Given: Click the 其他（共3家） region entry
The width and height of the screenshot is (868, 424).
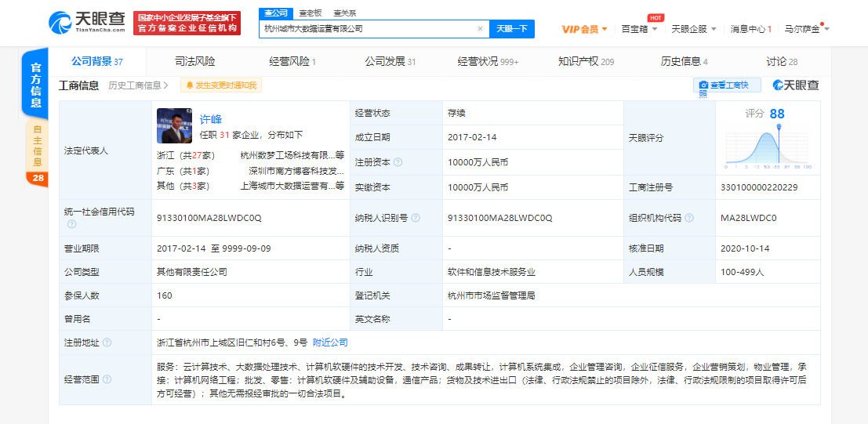Looking at the screenshot, I should [183, 186].
